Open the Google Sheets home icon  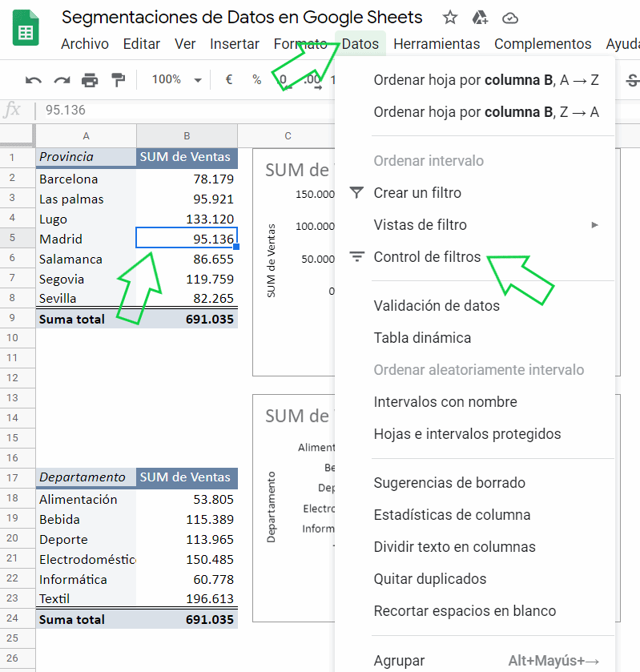coord(26,28)
